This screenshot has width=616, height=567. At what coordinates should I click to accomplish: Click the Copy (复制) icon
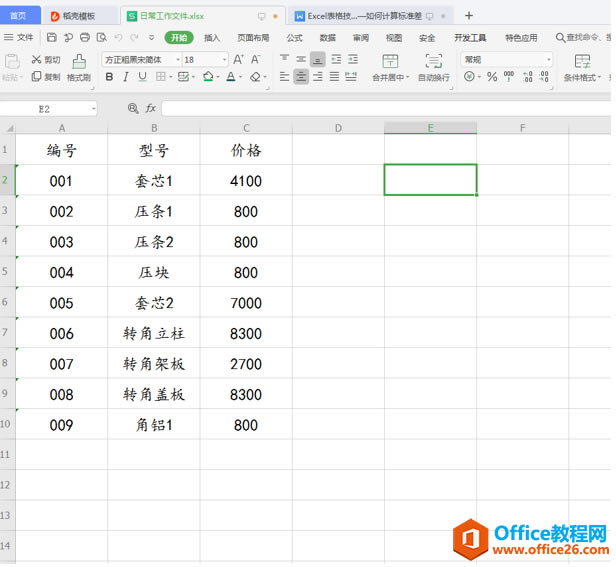point(37,76)
